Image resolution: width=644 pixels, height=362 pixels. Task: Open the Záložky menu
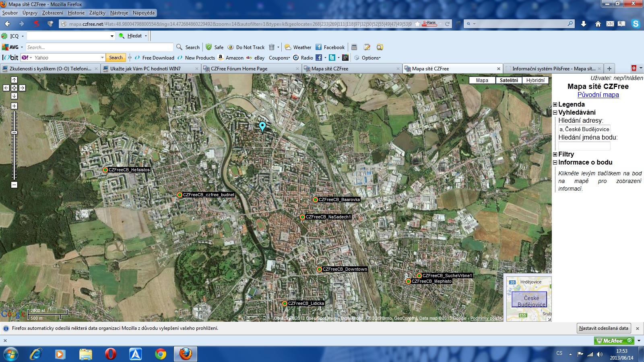pos(97,13)
